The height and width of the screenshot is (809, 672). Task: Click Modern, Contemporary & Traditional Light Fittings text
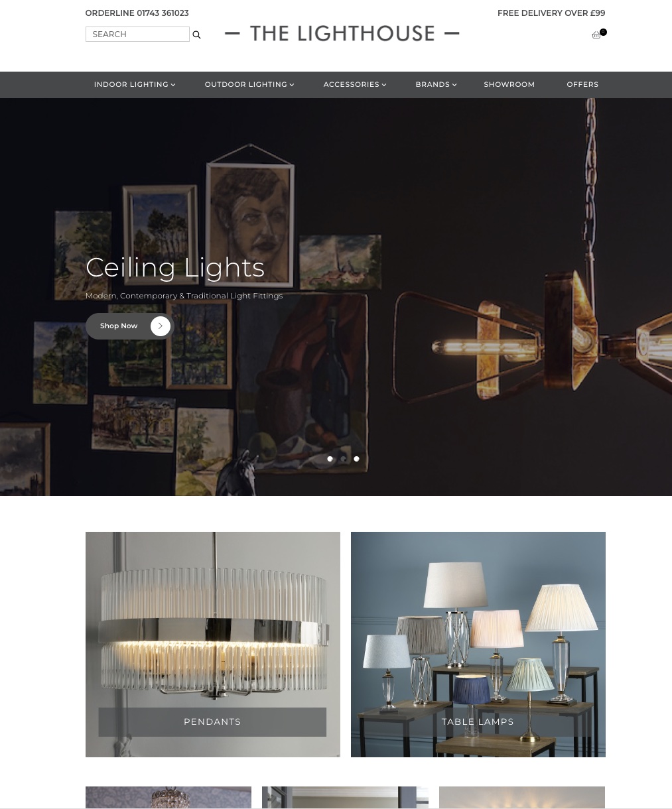point(184,296)
